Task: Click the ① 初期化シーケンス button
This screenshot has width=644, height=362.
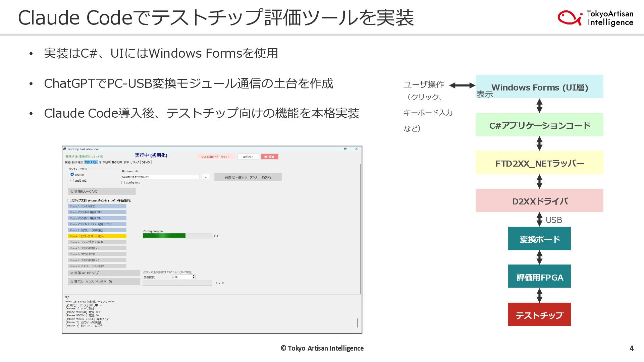Action: [102, 191]
